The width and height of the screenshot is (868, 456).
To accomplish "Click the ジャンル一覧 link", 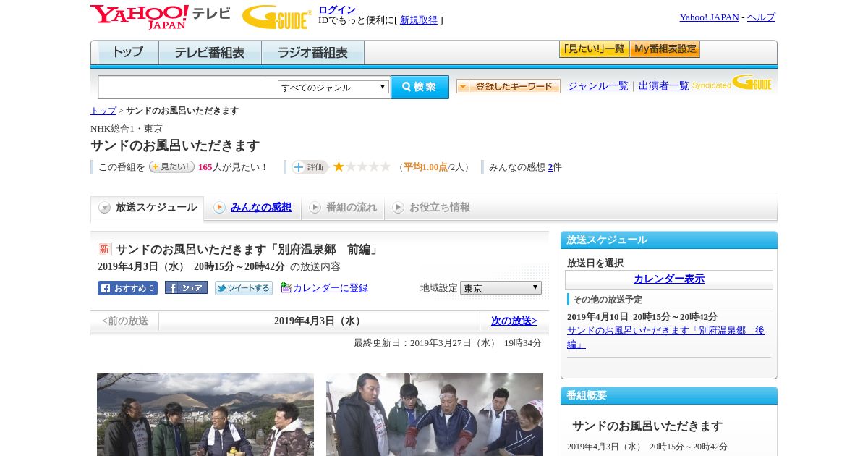I will pos(598,86).
